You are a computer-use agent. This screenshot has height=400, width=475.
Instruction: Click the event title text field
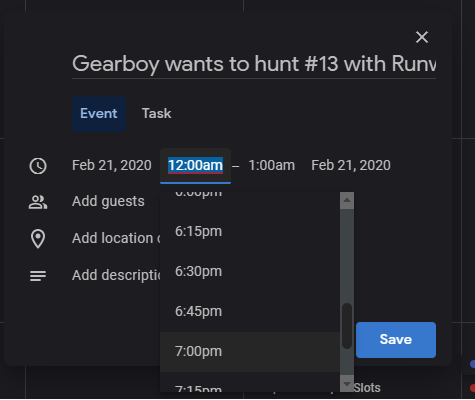coord(254,64)
